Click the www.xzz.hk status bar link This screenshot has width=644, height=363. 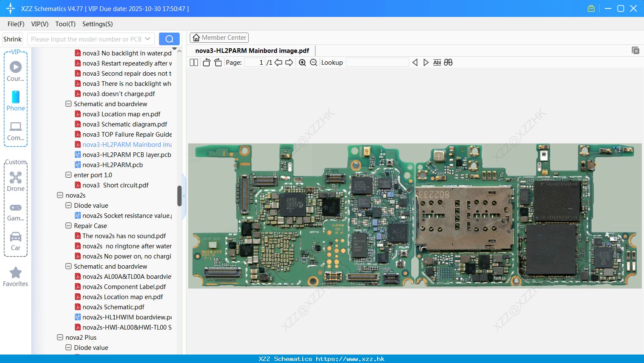(350, 359)
